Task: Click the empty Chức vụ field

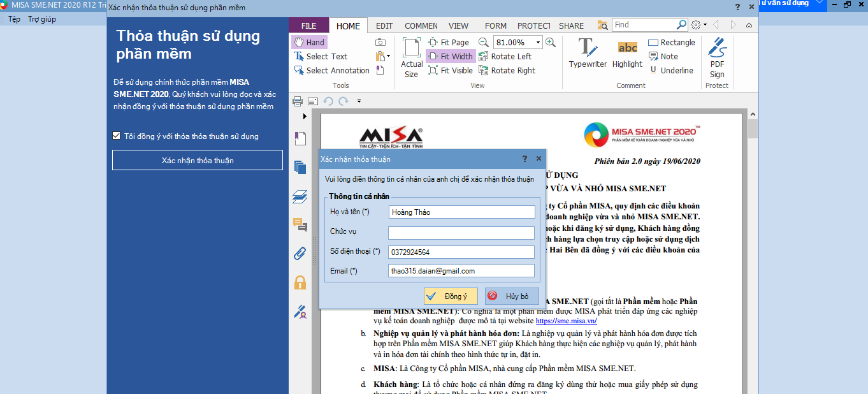Action: [461, 233]
